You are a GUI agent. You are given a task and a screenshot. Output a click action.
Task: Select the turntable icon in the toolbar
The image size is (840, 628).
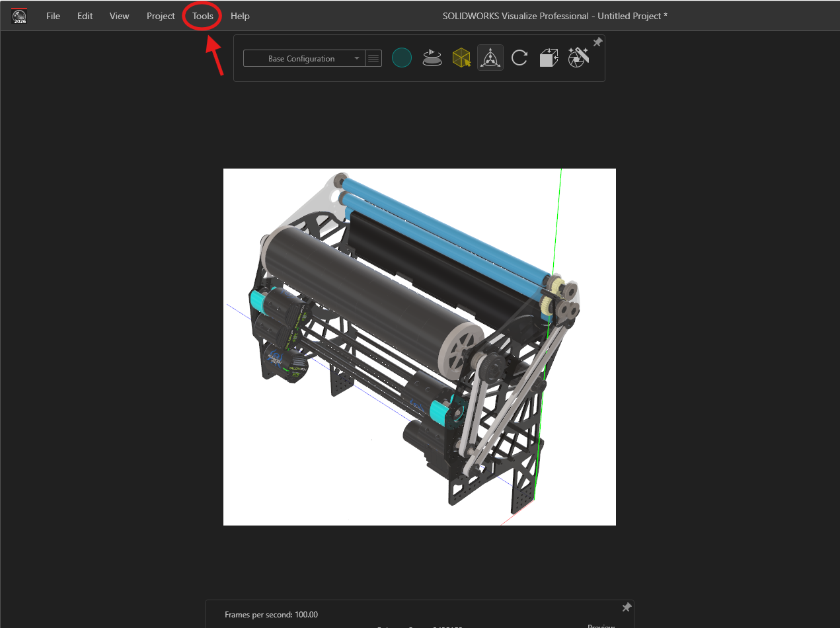(x=432, y=58)
